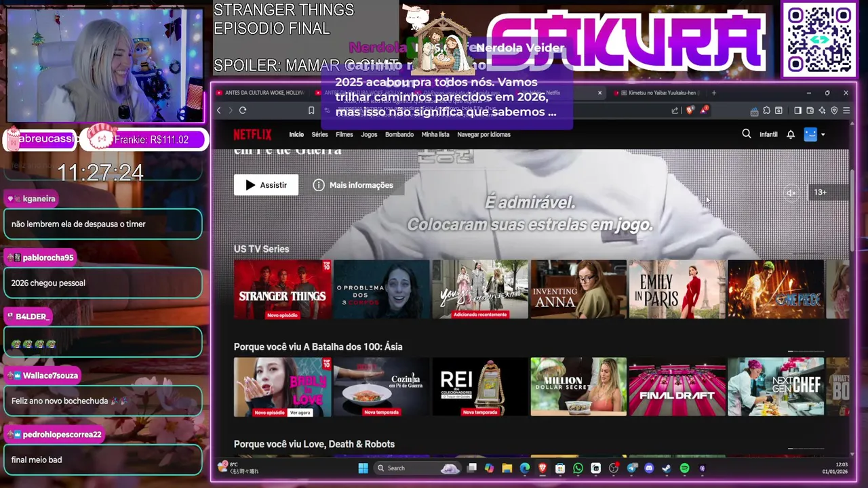Open the Leo AI assistant icon
This screenshot has height=488, width=868.
(823, 110)
